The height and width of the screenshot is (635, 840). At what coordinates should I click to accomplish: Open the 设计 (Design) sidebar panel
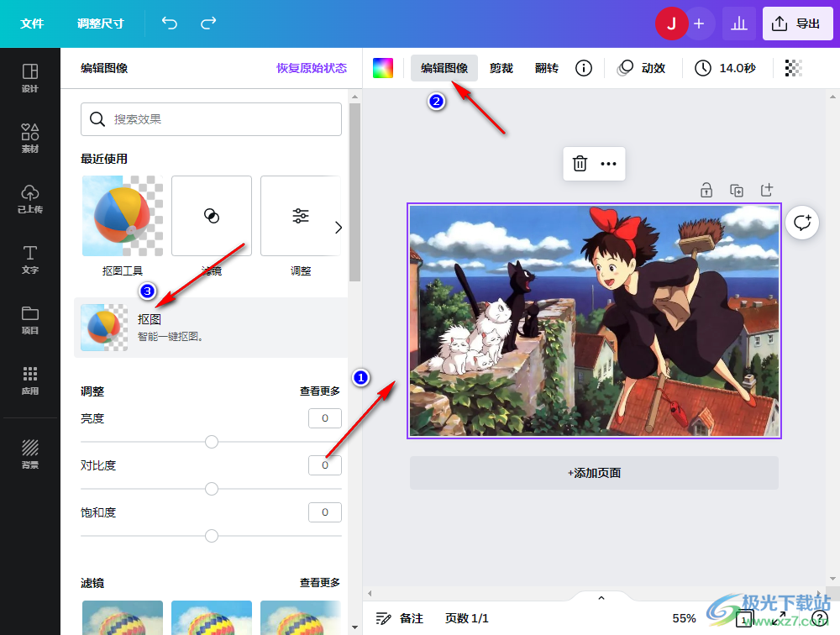[x=30, y=78]
